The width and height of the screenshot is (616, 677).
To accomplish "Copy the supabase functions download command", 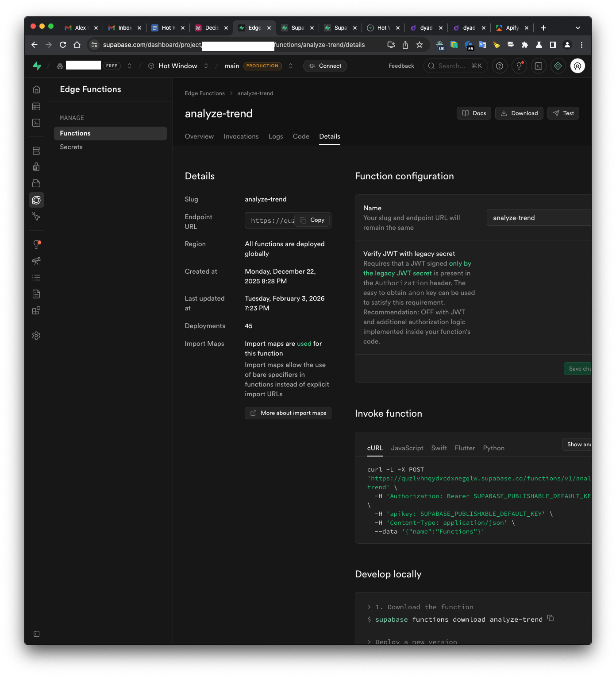I will 551,618.
